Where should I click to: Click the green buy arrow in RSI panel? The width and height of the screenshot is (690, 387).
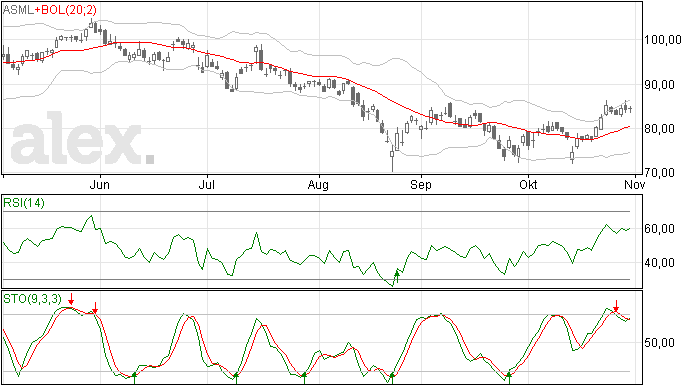tap(397, 277)
